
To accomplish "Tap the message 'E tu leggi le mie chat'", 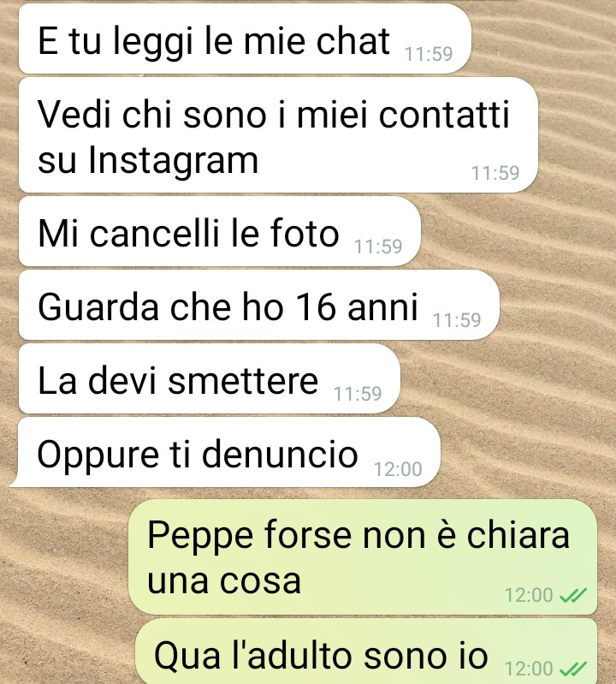I will tap(245, 39).
